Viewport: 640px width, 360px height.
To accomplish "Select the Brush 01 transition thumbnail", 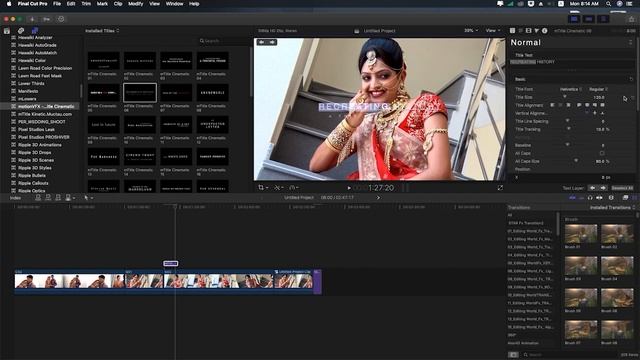I will coord(580,233).
